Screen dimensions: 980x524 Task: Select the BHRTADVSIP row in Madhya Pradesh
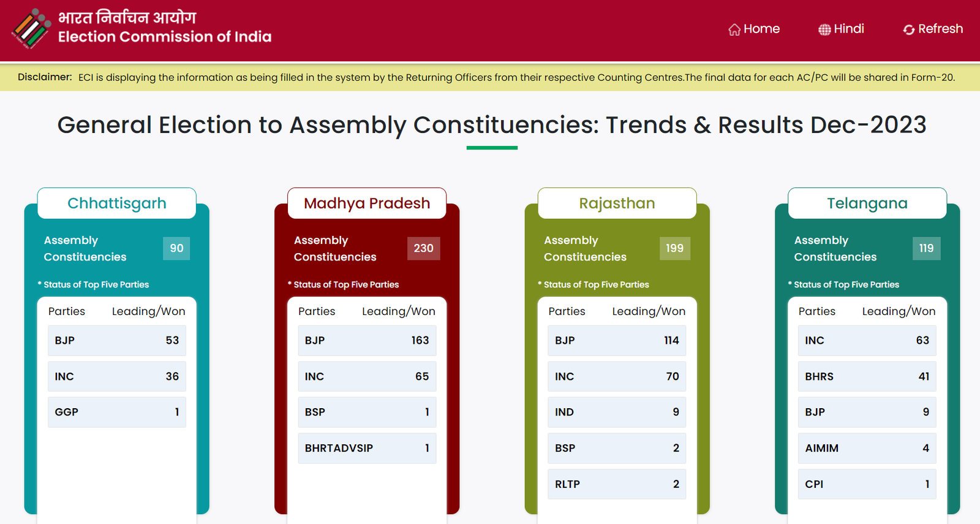point(367,448)
